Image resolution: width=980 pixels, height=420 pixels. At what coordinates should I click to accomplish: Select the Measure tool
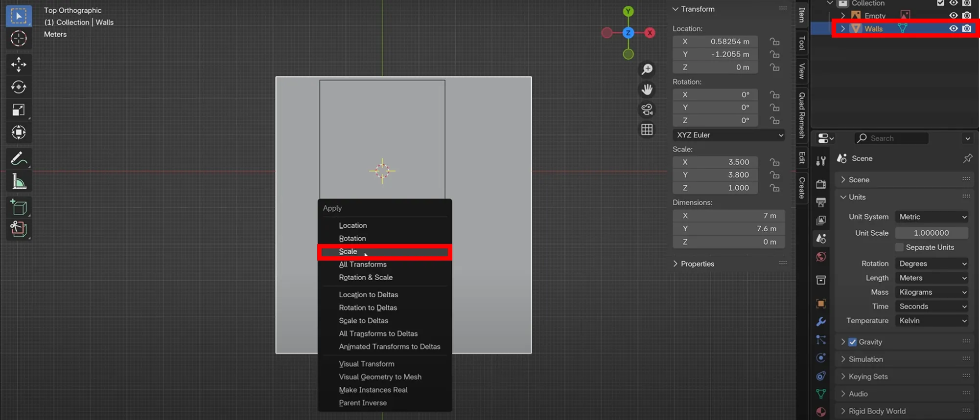point(19,182)
